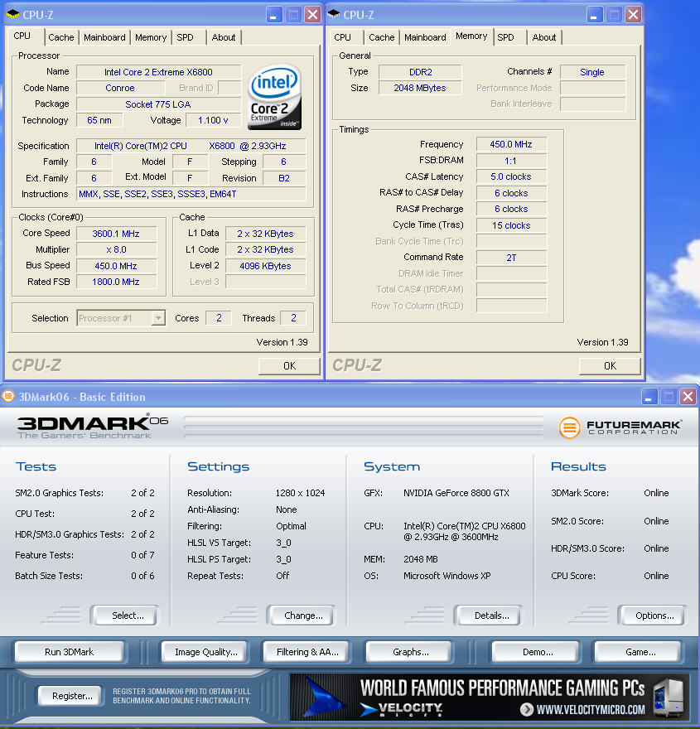Switch to CPU tab in right CPU-Z window
This screenshot has height=729, width=700.
click(343, 37)
